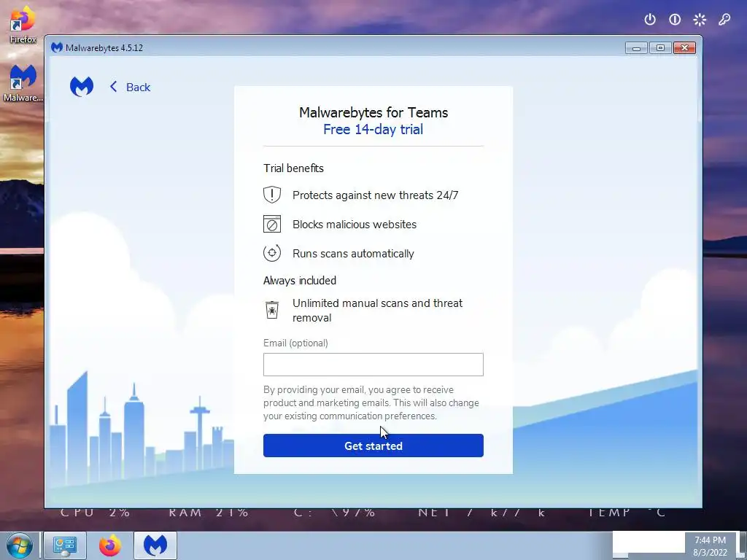Click the Get started button
This screenshot has height=560, width=747.
(373, 446)
